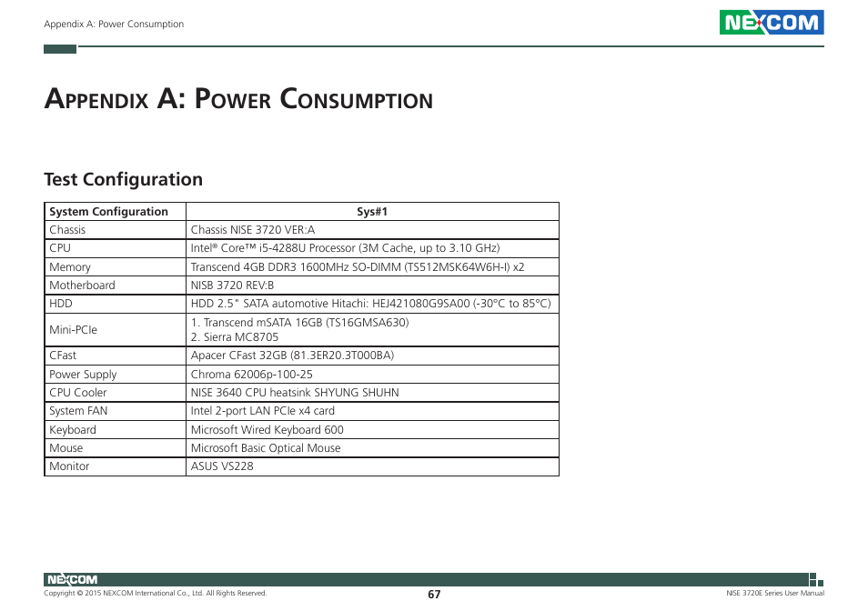Click the 'HDD' row label
Screen dimensions: 868x611
pos(60,304)
